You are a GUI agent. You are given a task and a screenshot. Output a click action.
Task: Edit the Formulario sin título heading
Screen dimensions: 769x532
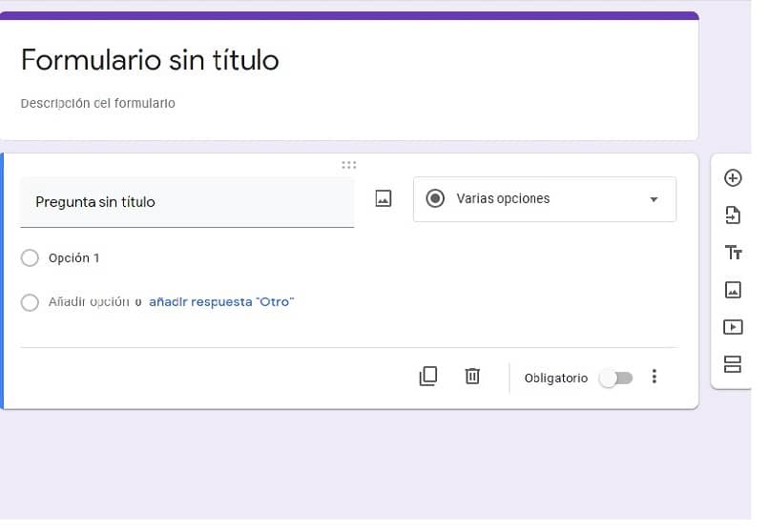point(150,60)
